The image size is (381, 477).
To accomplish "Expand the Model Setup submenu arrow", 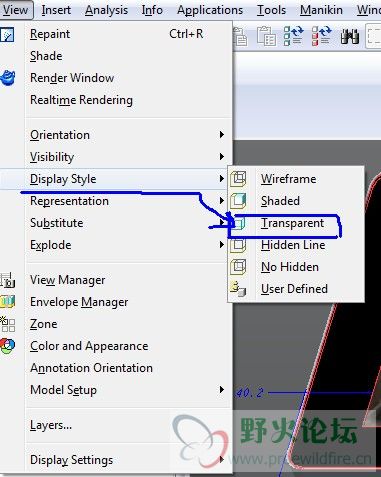I will click(x=221, y=389).
